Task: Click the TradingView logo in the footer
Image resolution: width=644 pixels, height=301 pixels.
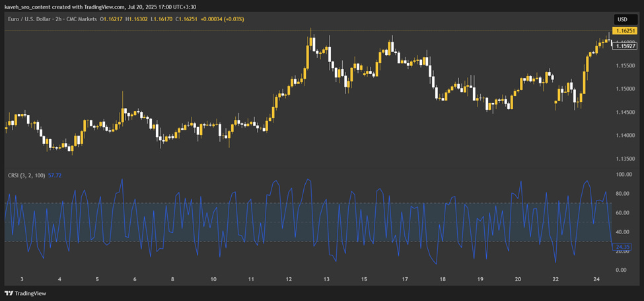Action: [x=26, y=294]
